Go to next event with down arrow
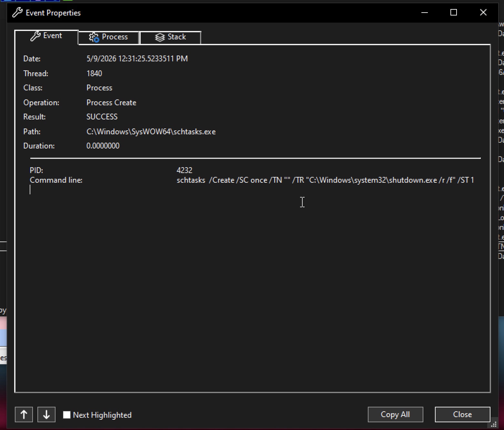 46,415
